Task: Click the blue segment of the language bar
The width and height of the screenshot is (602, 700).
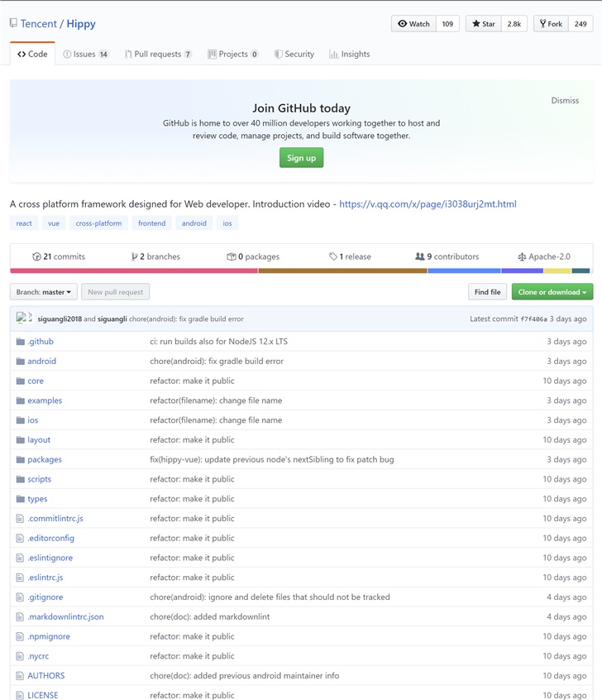Action: tap(464, 271)
